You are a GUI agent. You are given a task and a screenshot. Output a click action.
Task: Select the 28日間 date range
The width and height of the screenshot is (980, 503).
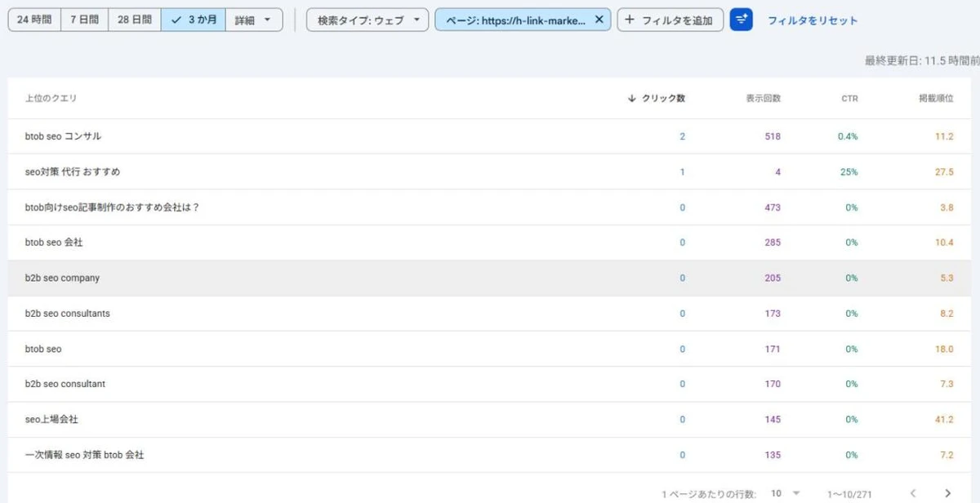134,20
